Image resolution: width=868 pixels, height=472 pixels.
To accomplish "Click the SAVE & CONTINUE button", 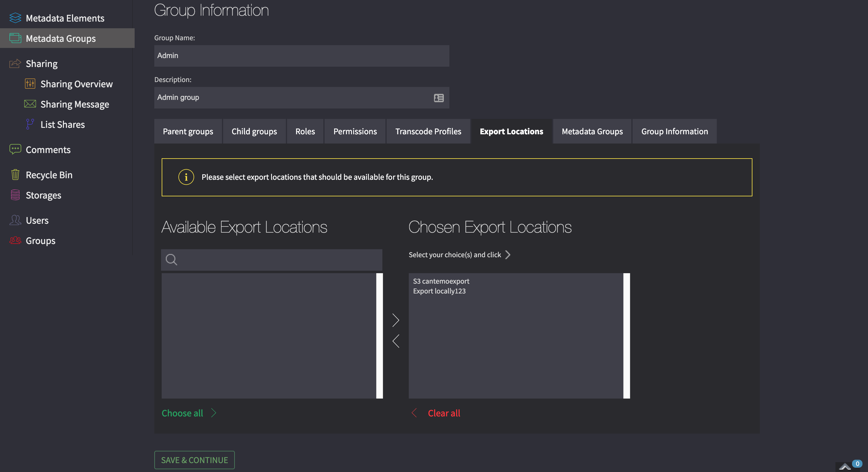I will [x=195, y=460].
